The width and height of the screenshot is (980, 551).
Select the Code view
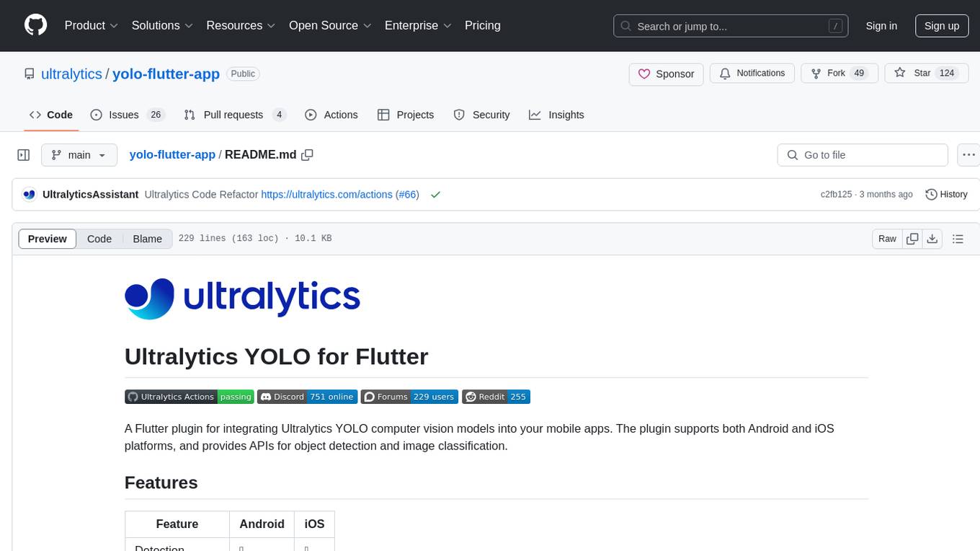[x=99, y=239]
